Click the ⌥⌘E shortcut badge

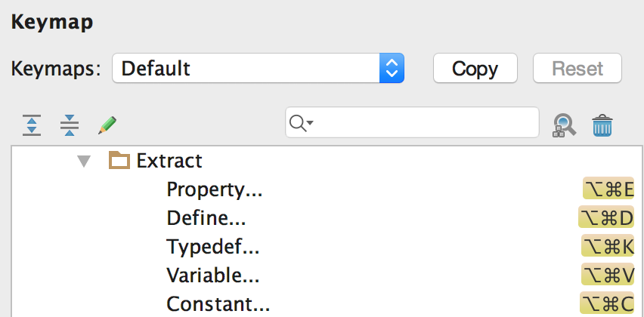pyautogui.click(x=608, y=189)
